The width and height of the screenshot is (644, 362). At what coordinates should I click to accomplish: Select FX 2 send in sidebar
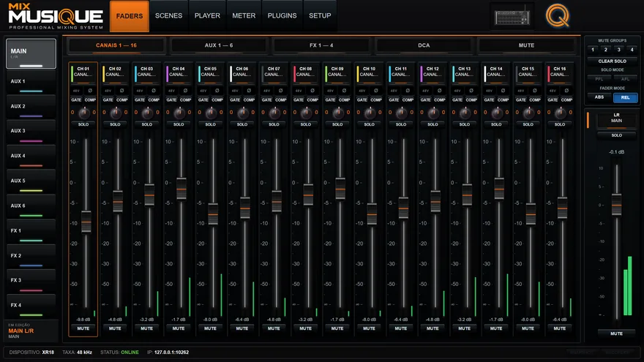pos(31,256)
